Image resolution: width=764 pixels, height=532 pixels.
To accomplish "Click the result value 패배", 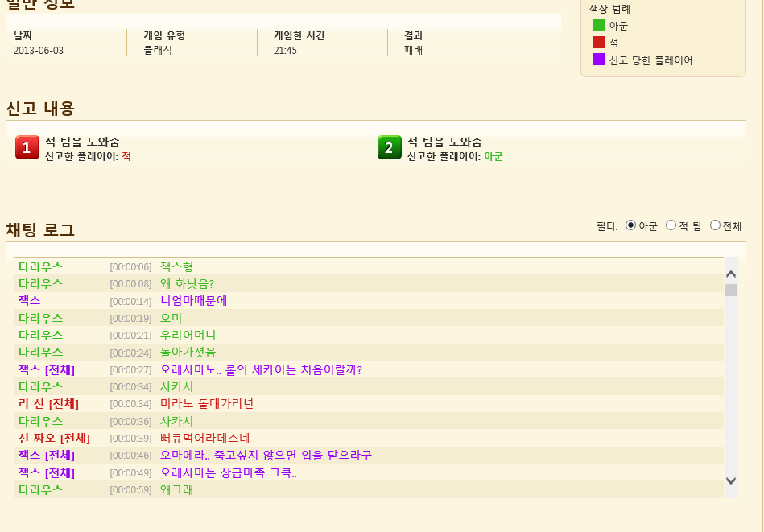I will tap(413, 50).
